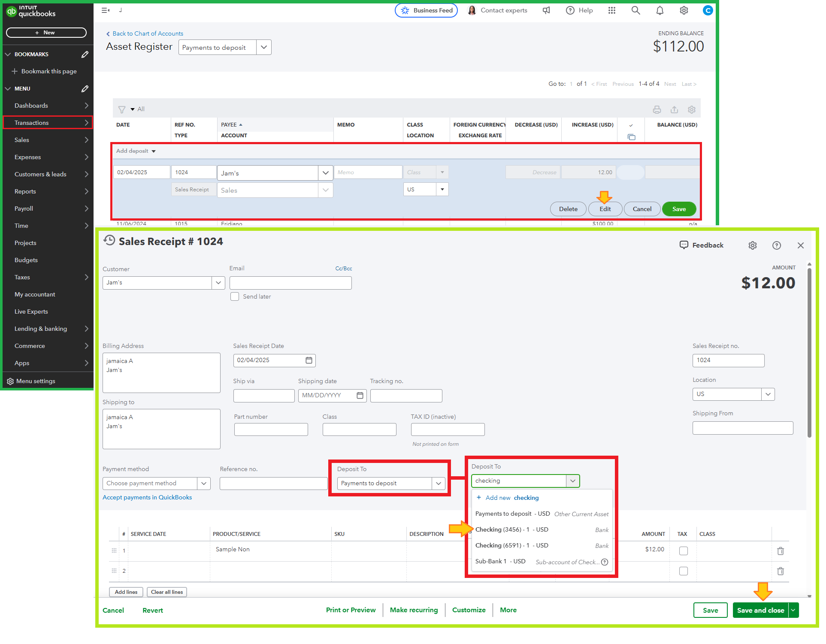Click the receipt form vertical scrollbar
Image resolution: width=826 pixels, height=644 pixels.
[x=809, y=352]
